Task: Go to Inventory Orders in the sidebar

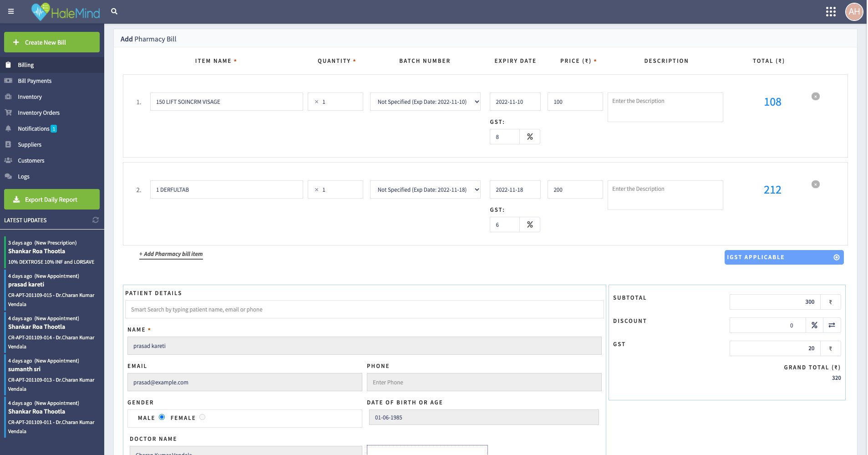Action: pos(52,112)
